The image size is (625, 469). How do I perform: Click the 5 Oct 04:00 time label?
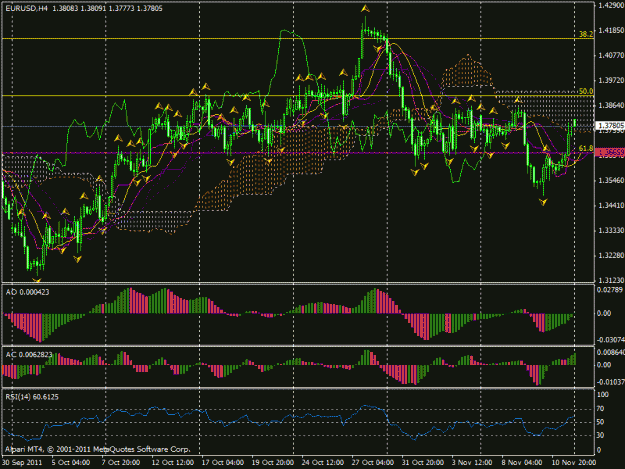(x=71, y=463)
